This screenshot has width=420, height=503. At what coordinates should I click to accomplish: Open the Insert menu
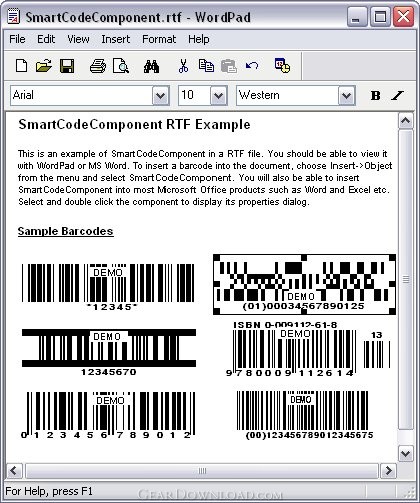(116, 39)
